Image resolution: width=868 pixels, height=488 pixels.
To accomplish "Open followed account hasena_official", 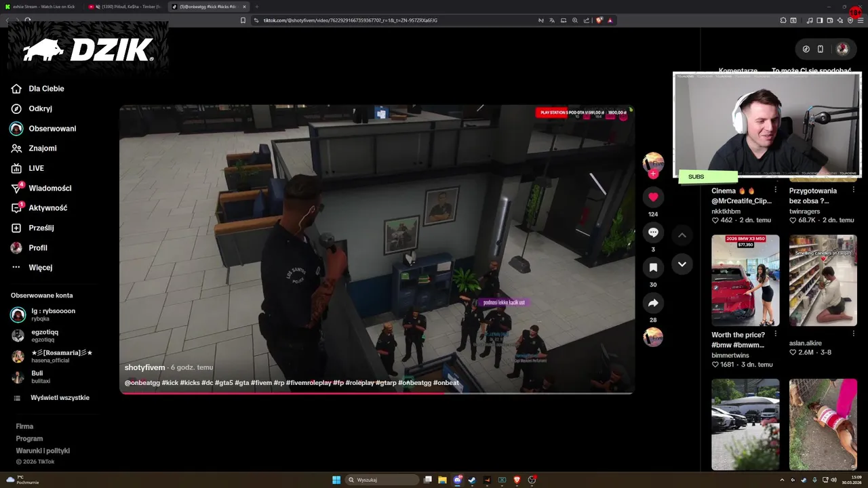I will click(x=52, y=357).
